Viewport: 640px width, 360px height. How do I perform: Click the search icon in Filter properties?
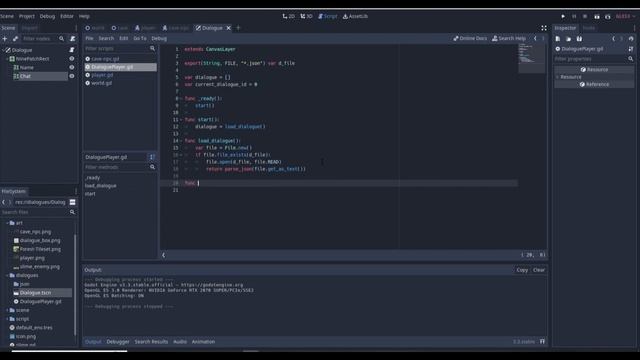(x=631, y=59)
